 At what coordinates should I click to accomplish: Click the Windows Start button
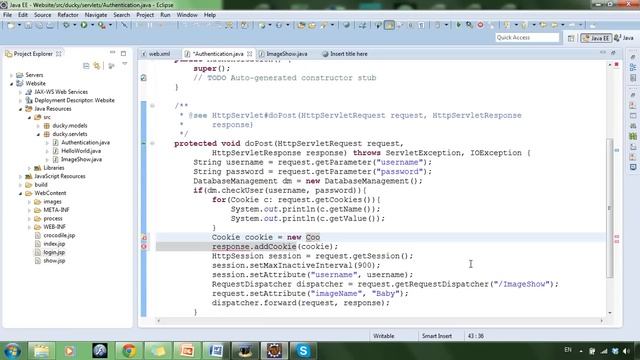pos(12,351)
